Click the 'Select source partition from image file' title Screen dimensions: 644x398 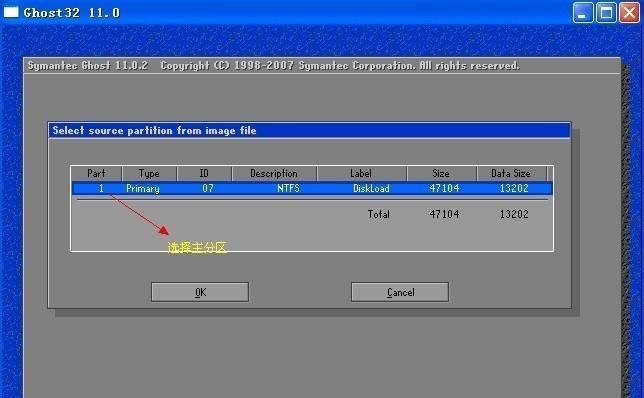click(154, 131)
